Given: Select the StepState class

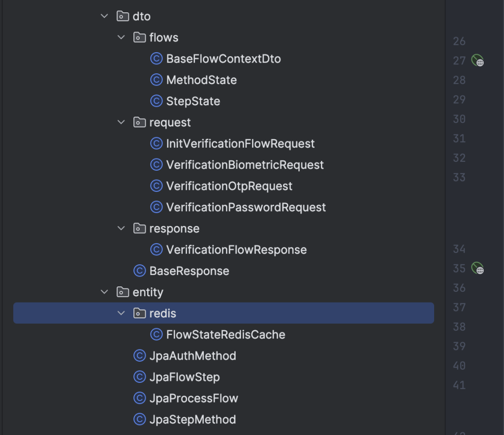Looking at the screenshot, I should pos(193,101).
